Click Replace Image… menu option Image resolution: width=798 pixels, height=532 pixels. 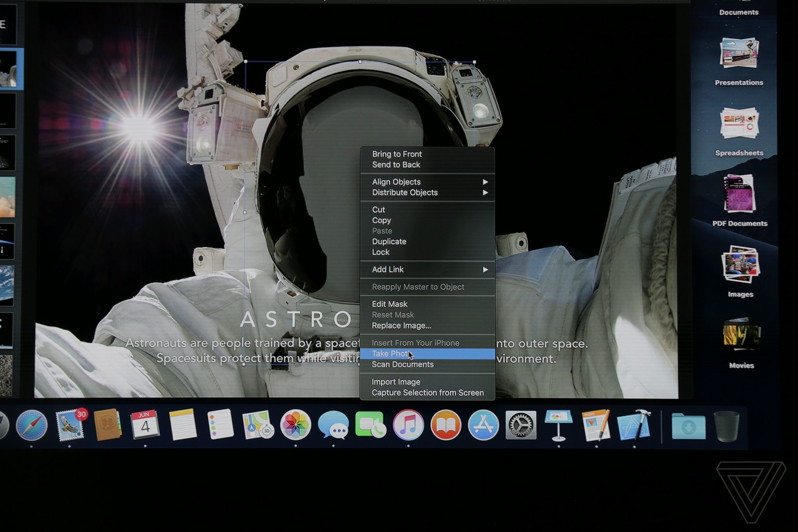pyautogui.click(x=401, y=325)
